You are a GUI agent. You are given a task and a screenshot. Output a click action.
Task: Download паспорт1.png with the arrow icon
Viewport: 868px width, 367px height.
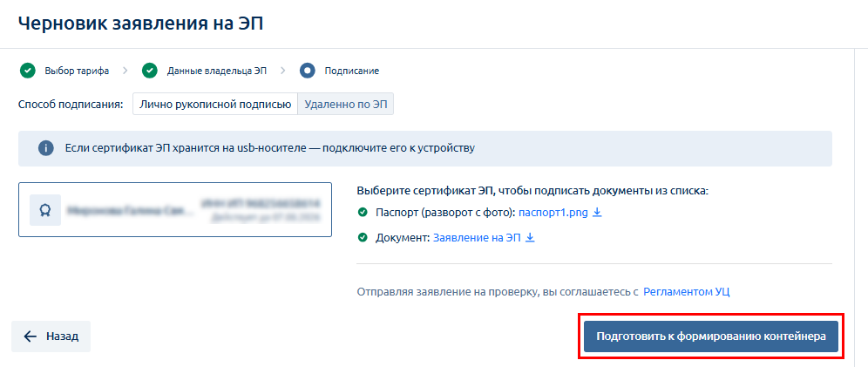597,213
